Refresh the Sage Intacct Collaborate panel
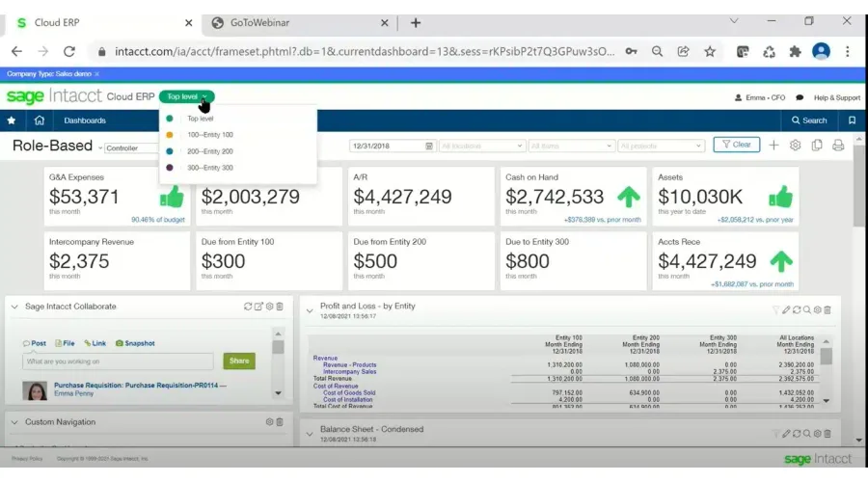868x482 pixels. coord(248,306)
